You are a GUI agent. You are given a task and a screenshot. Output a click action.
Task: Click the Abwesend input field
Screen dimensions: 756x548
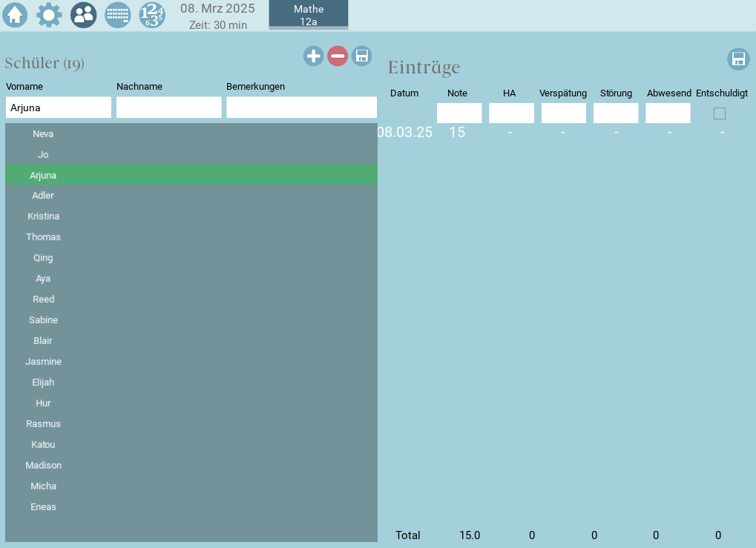(668, 113)
